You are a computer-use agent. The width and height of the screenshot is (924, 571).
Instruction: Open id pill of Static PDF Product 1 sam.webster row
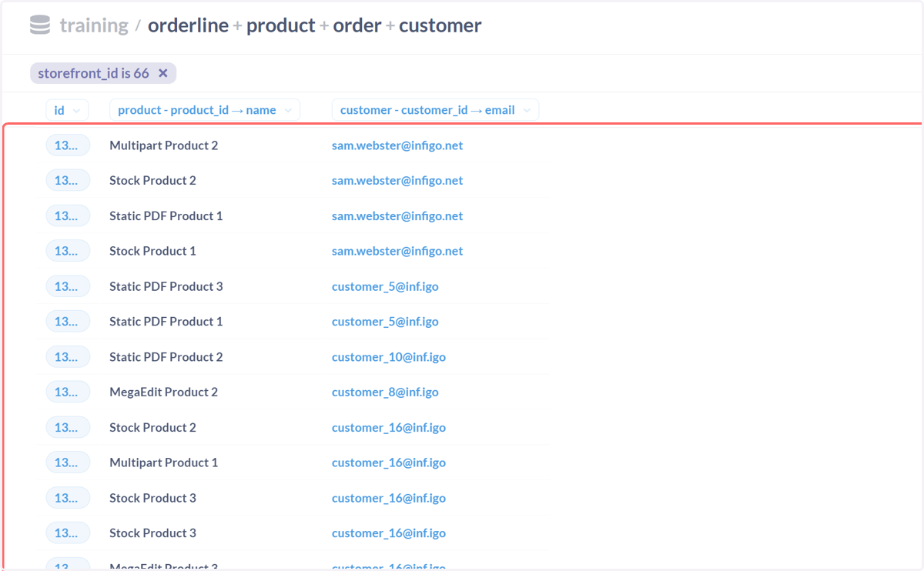coord(68,215)
